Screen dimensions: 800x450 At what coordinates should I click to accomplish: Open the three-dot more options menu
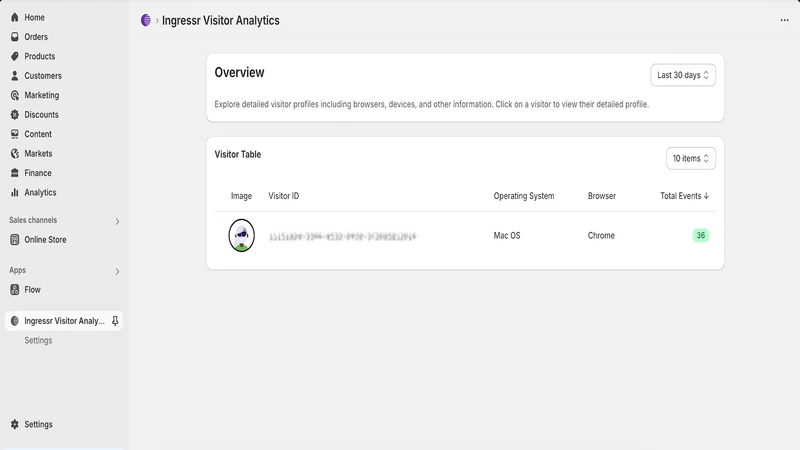click(784, 20)
